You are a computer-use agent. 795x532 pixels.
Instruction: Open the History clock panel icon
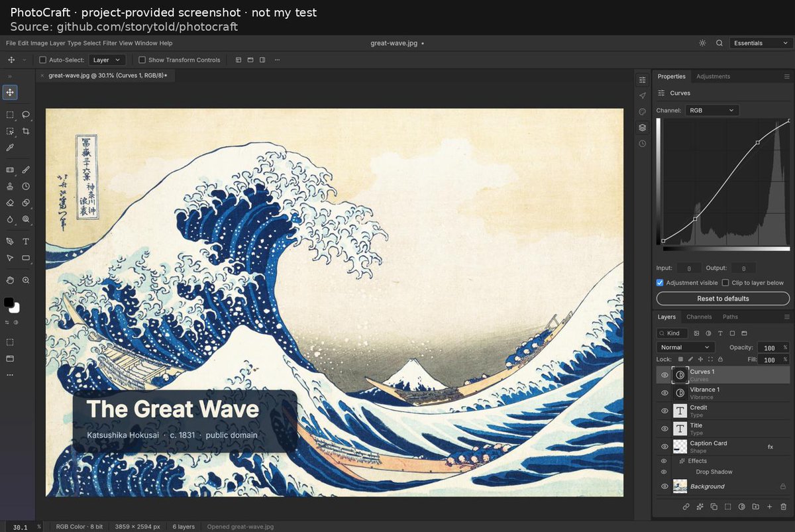642,143
